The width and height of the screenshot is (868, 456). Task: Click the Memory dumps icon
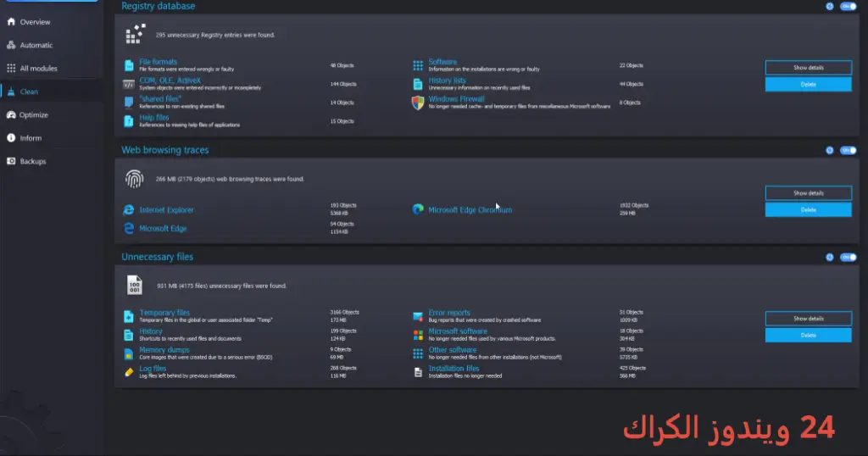click(x=129, y=353)
